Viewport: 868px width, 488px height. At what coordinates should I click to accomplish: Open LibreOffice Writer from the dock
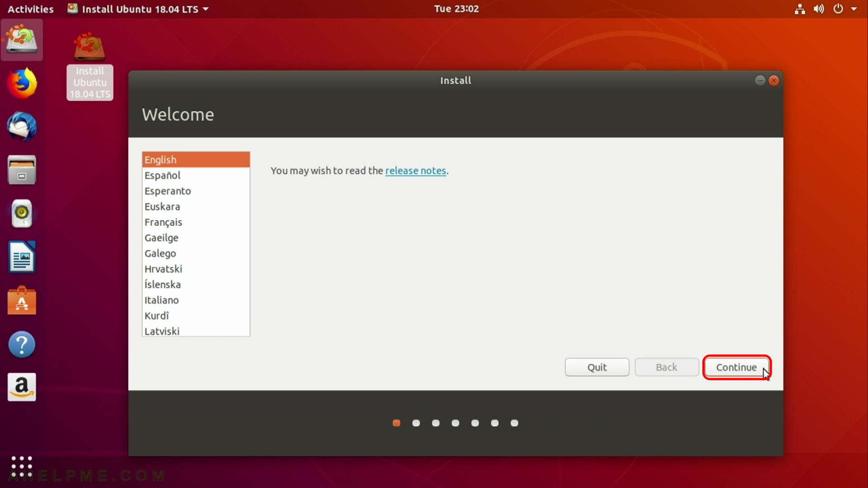(x=21, y=257)
